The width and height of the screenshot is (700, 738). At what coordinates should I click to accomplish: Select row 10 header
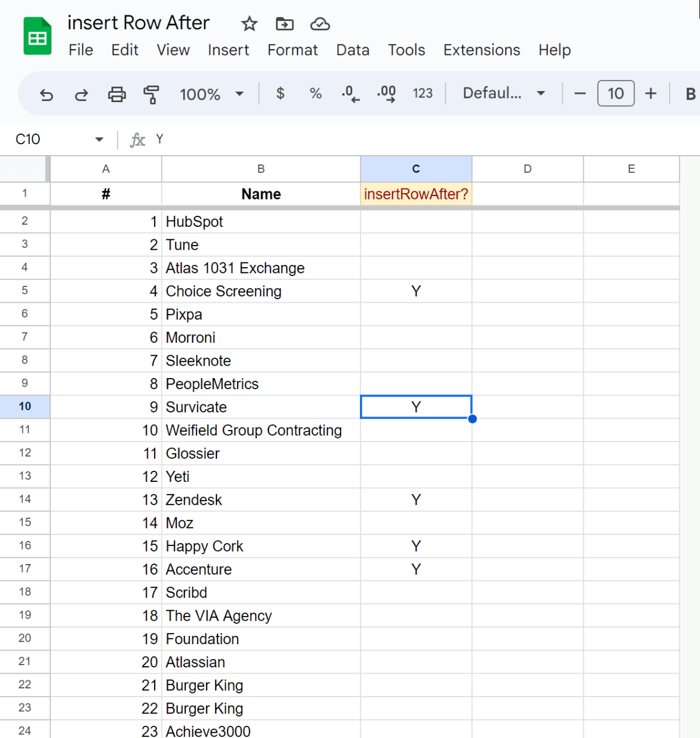point(24,407)
